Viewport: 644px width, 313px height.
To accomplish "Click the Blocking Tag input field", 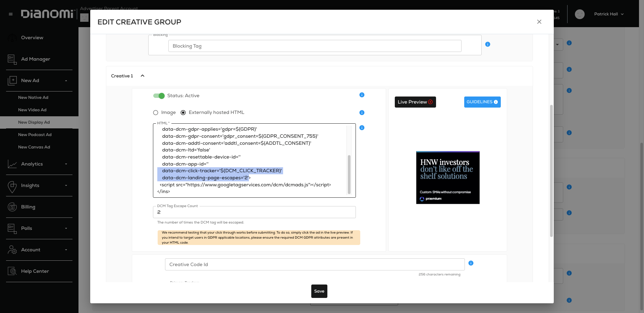I will (315, 46).
